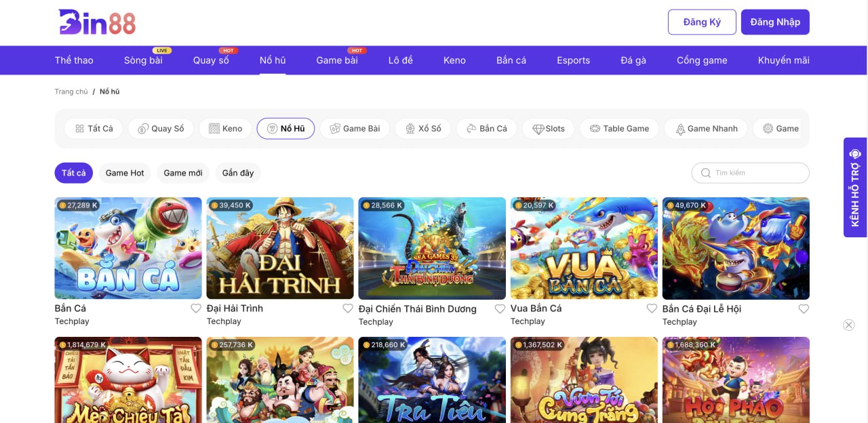The image size is (868, 423).
Task: Select the Tất cả filter pill
Action: 74,173
